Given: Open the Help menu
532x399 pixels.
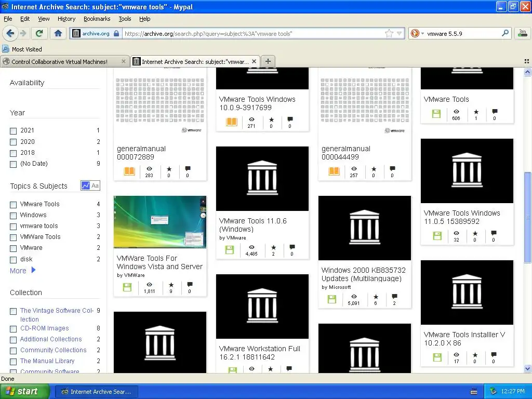Looking at the screenshot, I should click(145, 19).
